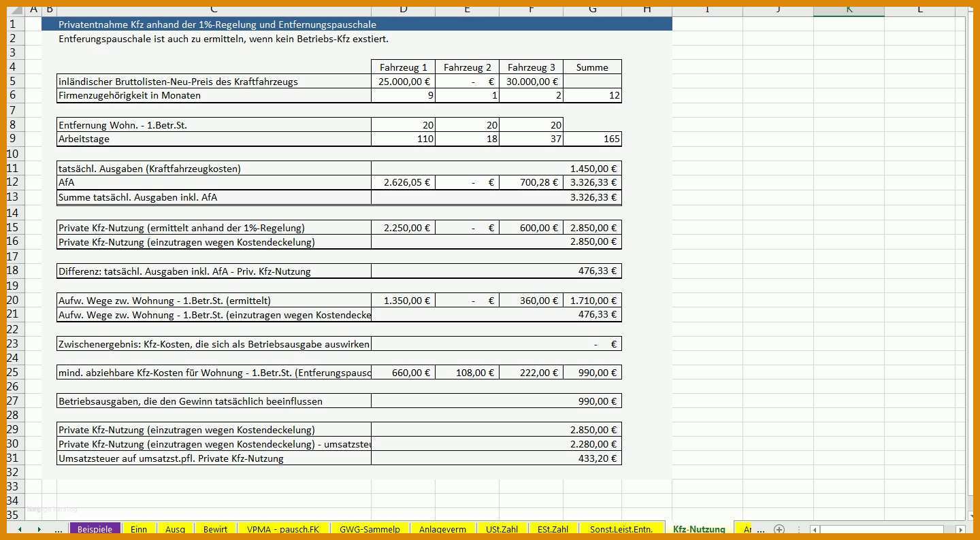Select the 2.250,00 € Private Kfz-Nutzung cell
Screen dimensions: 980x540
click(x=403, y=228)
